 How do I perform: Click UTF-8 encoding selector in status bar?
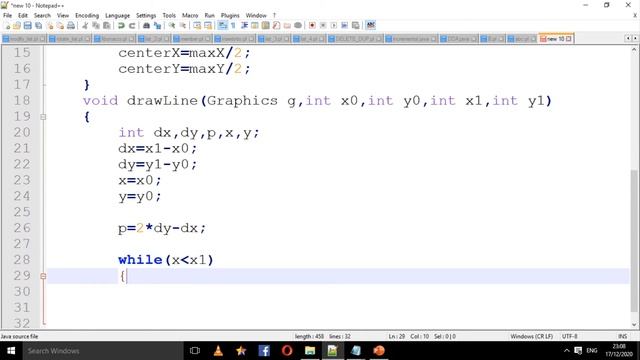(x=569, y=336)
